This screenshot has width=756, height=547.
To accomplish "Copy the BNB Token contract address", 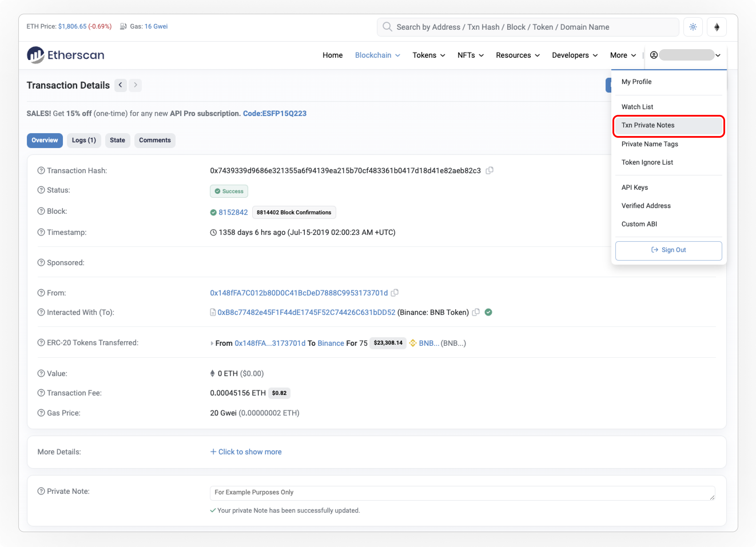I will 476,312.
